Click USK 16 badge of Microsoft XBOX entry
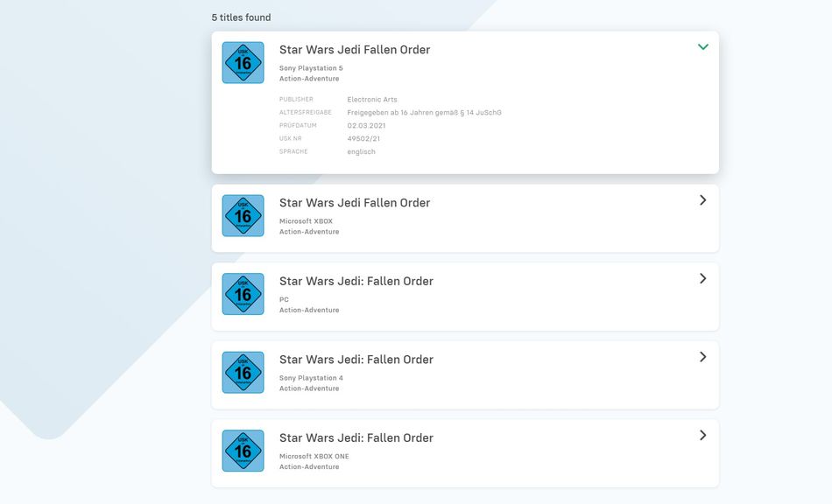Screen dimensions: 832x504 [243, 216]
